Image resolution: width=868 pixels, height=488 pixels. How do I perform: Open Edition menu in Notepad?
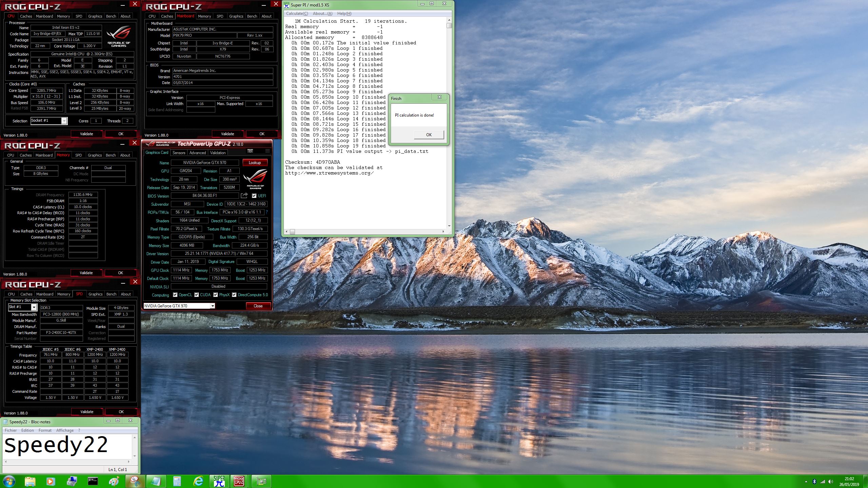(27, 430)
